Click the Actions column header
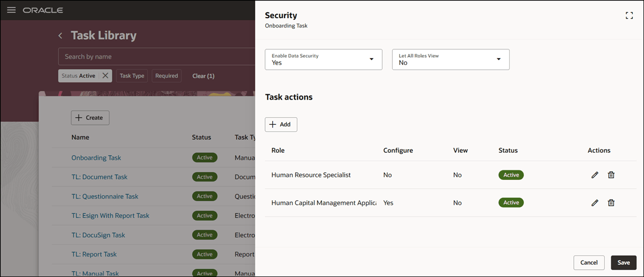 599,151
